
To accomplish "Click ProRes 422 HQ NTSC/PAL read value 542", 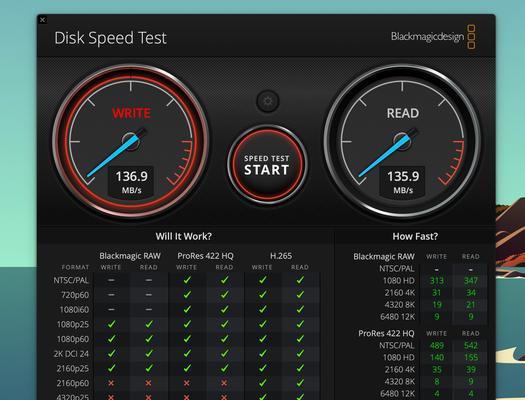I will pyautogui.click(x=471, y=345).
